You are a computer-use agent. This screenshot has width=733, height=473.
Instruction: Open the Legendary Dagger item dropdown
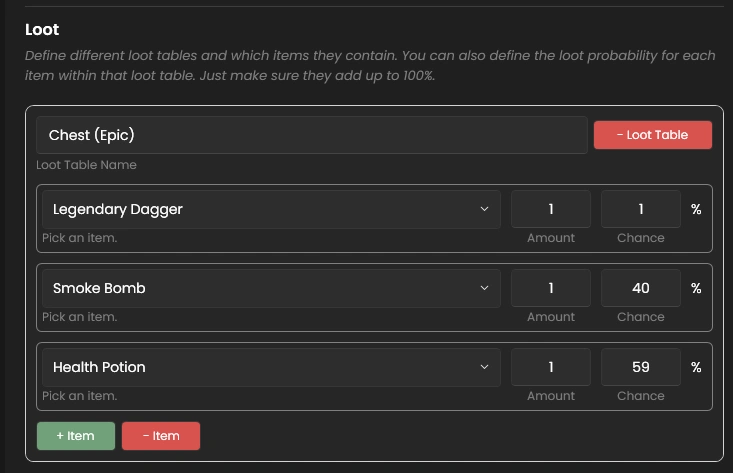(x=271, y=209)
